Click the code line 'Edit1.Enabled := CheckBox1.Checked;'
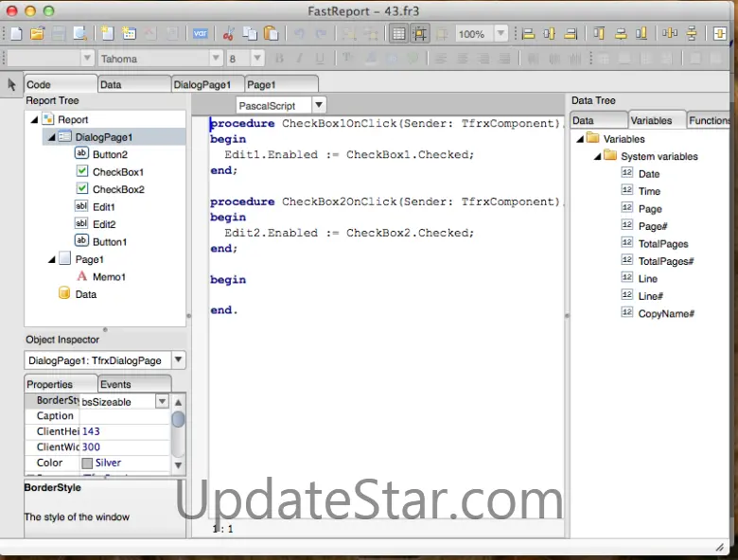This screenshot has width=738, height=560. click(x=349, y=155)
